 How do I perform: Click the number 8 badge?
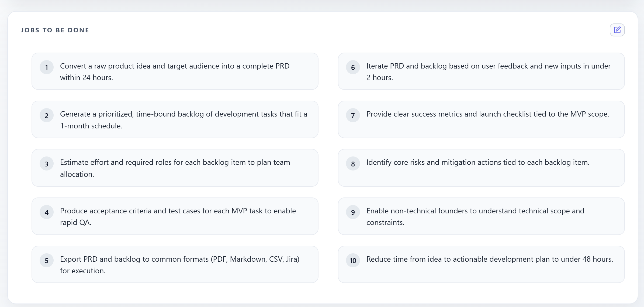click(353, 164)
